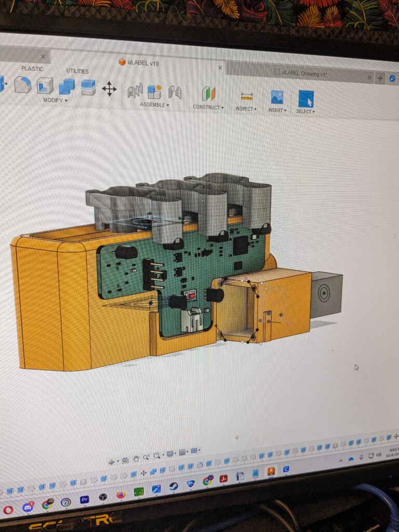
Task: Select the Fillet tool in Modify group
Action: point(22,84)
